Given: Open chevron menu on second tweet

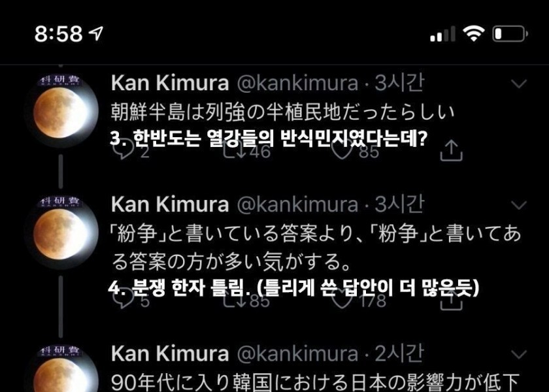Looking at the screenshot, I should pos(519,204).
